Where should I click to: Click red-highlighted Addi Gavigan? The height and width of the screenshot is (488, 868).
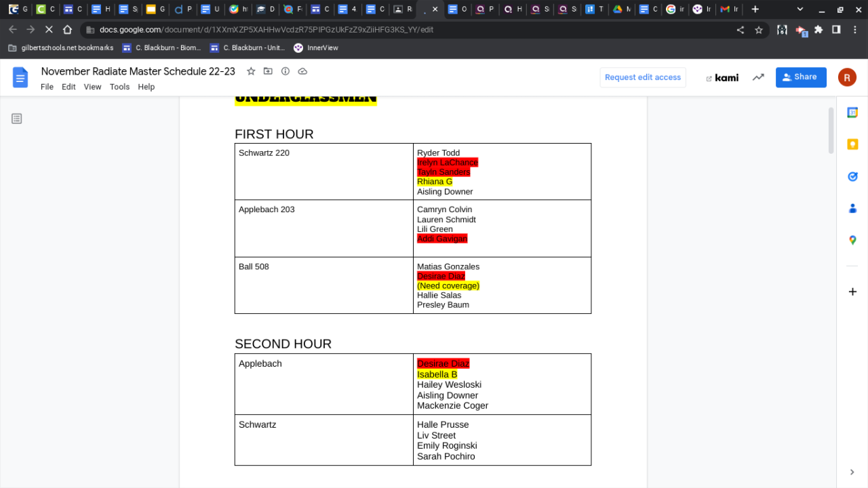pos(442,239)
